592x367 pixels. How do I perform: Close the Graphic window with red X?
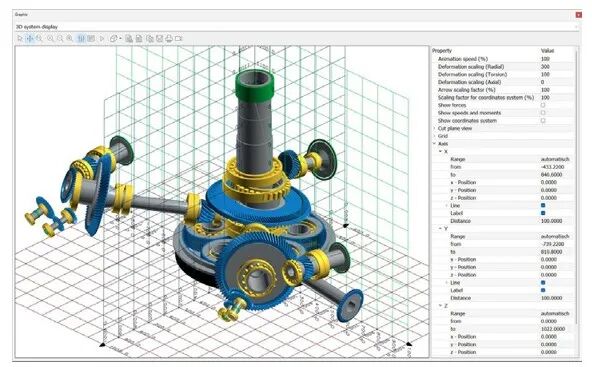click(578, 15)
